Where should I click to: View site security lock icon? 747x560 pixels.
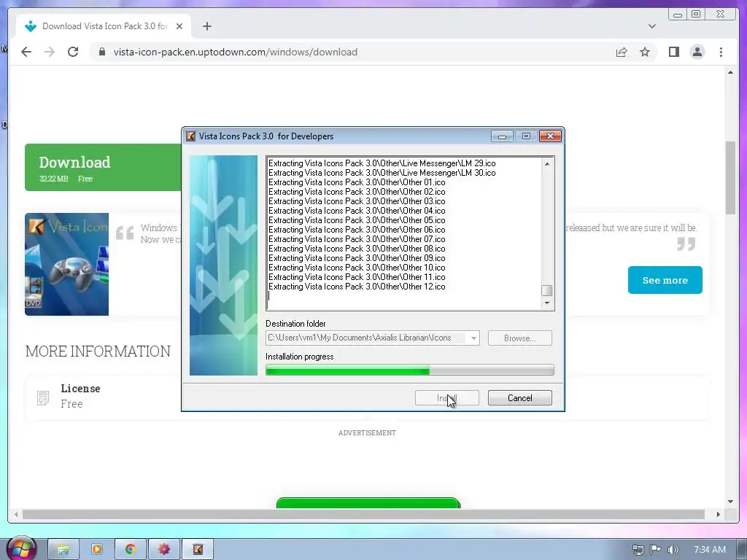tap(101, 52)
